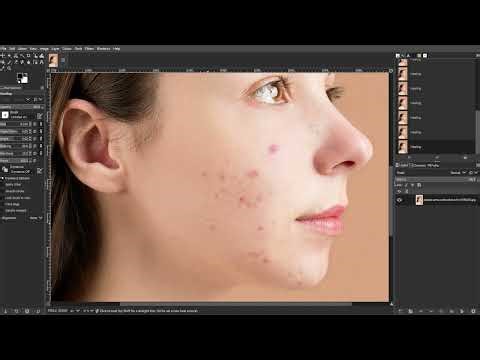Click the canvas navigation icon at bottom-right corner
Screen dimensions: 480x360
[391, 304]
